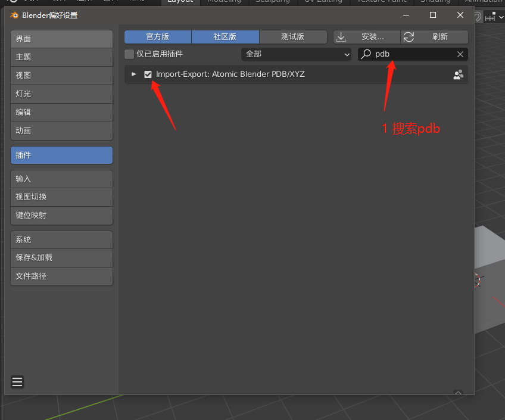Open the 系统 preferences section

point(61,240)
